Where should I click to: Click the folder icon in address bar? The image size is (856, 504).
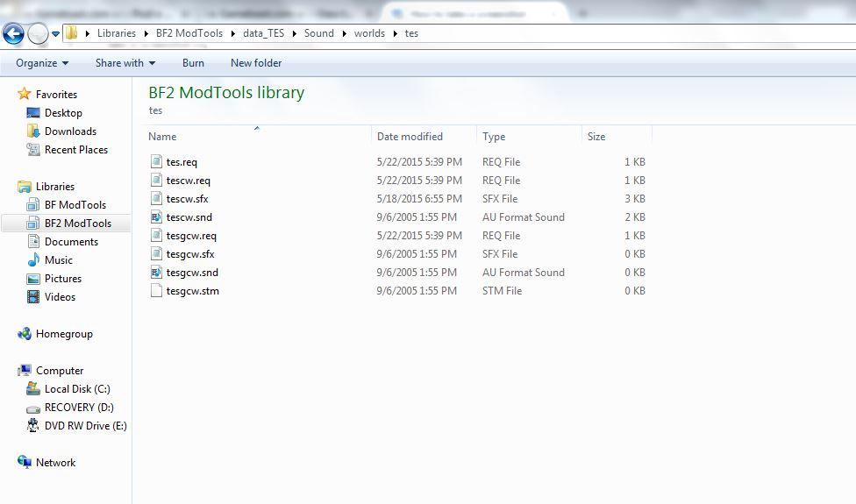click(72, 33)
